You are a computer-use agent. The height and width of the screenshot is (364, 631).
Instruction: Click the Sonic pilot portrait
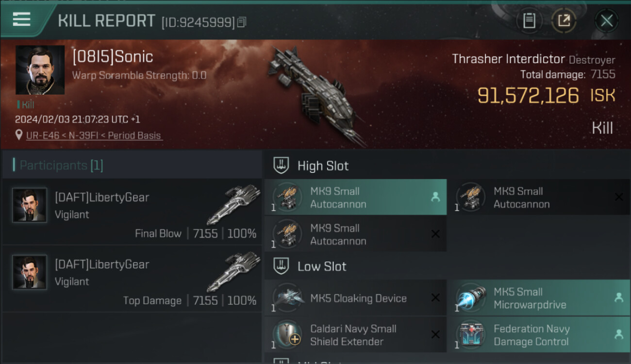40,70
